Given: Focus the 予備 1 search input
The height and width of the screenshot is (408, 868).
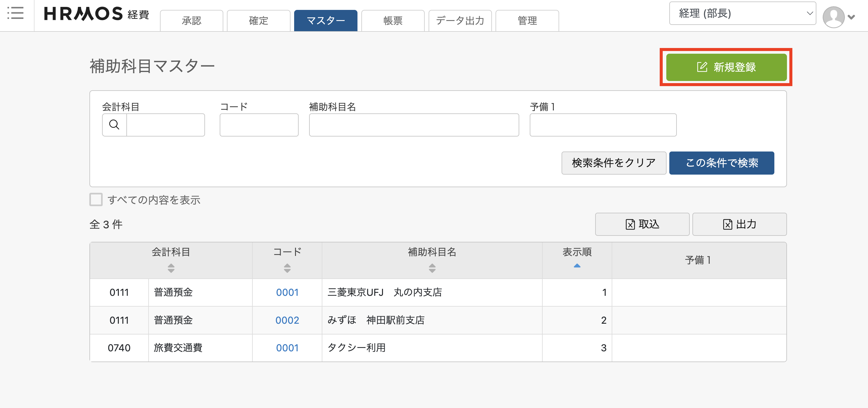Looking at the screenshot, I should pos(603,125).
